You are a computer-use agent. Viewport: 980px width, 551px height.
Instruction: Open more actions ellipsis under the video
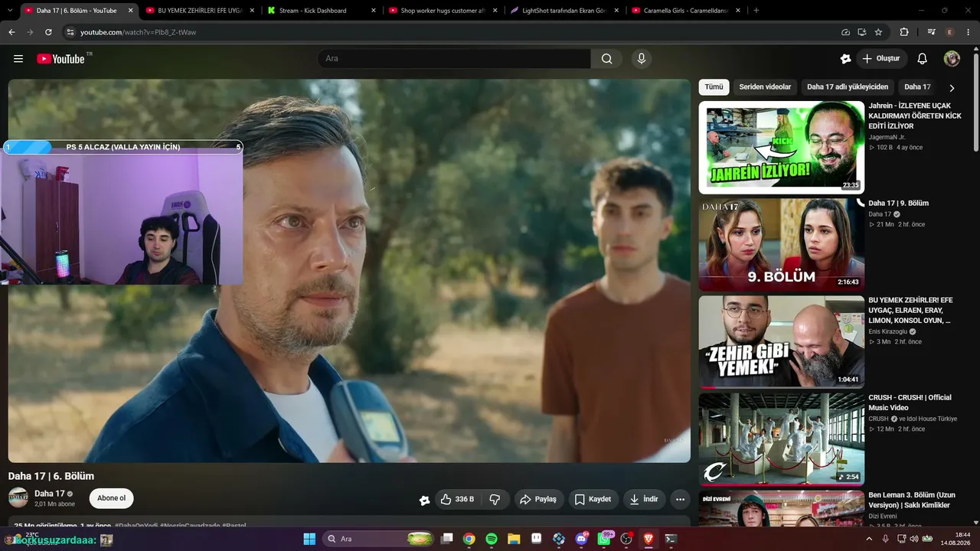[680, 499]
